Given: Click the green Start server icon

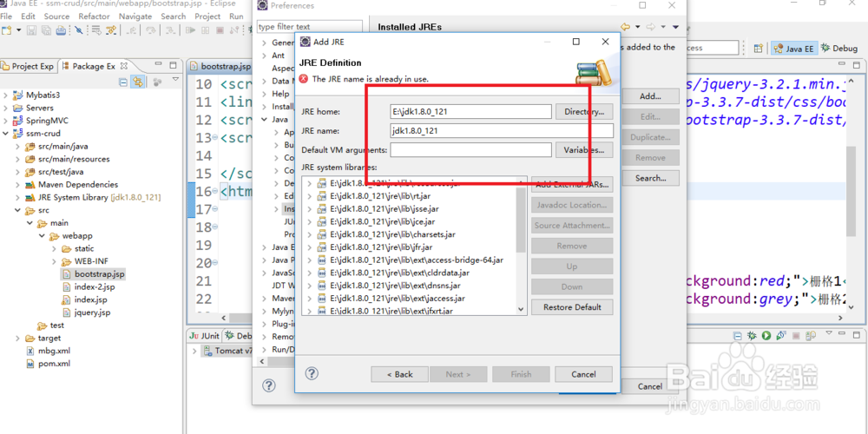Looking at the screenshot, I should point(766,335).
